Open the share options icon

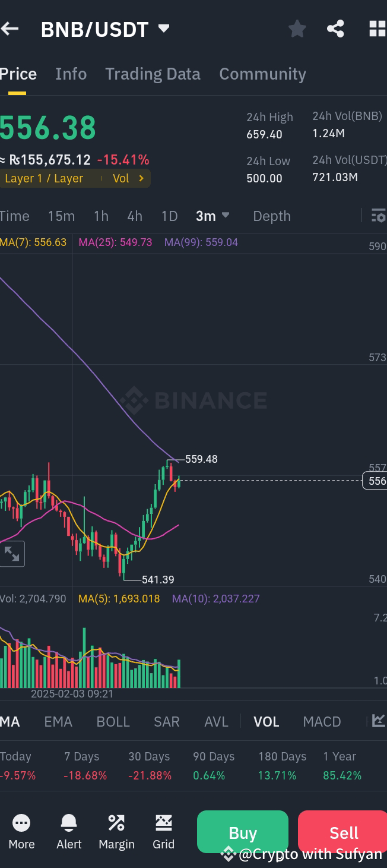(335, 28)
